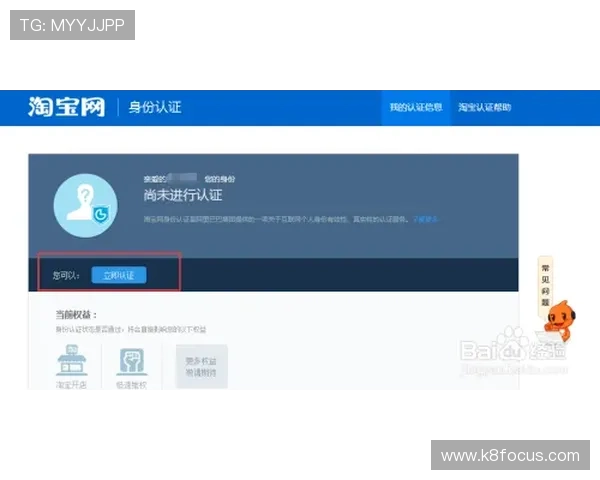Click the 淘宝网 logo
Image resolution: width=600 pixels, height=480 pixels.
point(67,107)
